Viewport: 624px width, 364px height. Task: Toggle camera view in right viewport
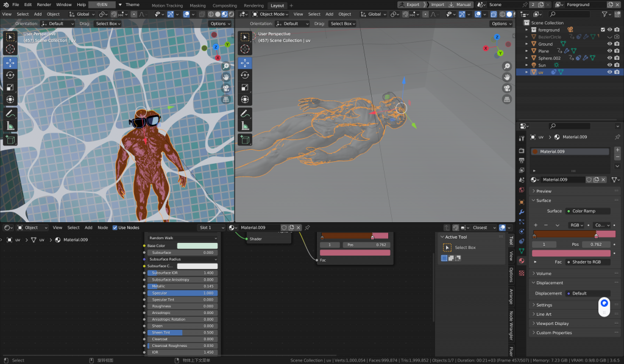[506, 88]
